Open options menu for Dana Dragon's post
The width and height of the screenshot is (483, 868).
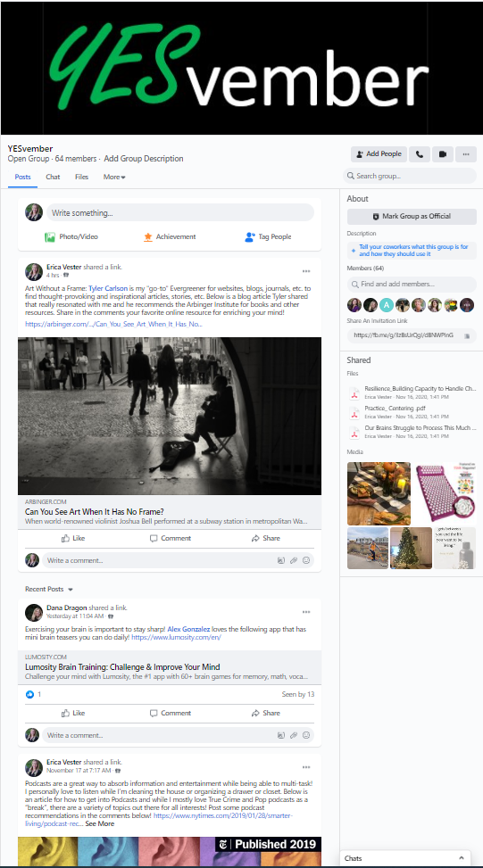pyautogui.click(x=306, y=612)
